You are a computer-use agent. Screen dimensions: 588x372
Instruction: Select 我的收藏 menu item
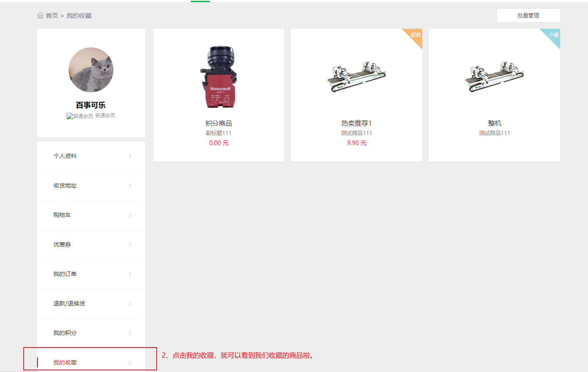(x=91, y=360)
